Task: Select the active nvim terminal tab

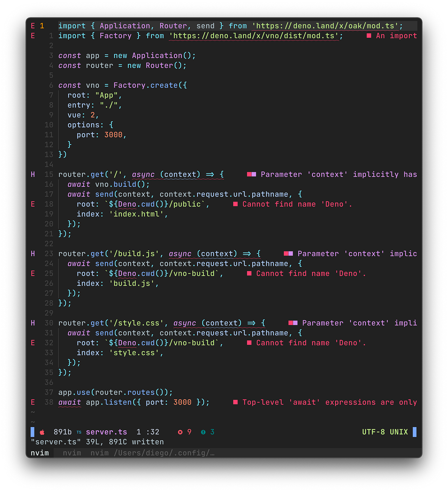Action: [x=39, y=453]
